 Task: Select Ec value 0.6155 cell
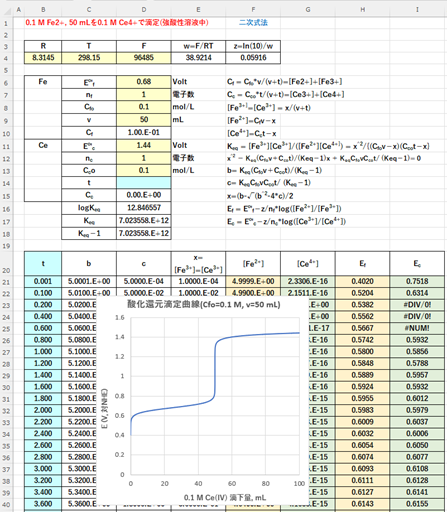pos(417,504)
